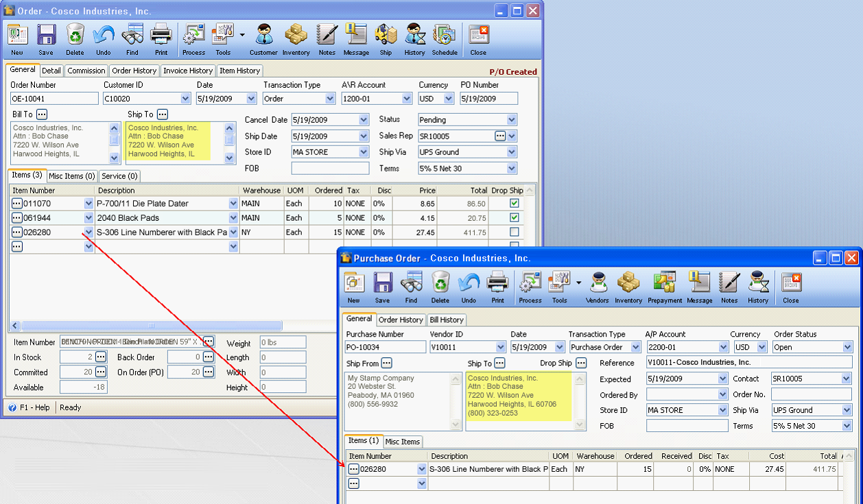Expand Tools dropdown arrow in Purchase Order
This screenshot has height=504, width=863.
(x=579, y=283)
